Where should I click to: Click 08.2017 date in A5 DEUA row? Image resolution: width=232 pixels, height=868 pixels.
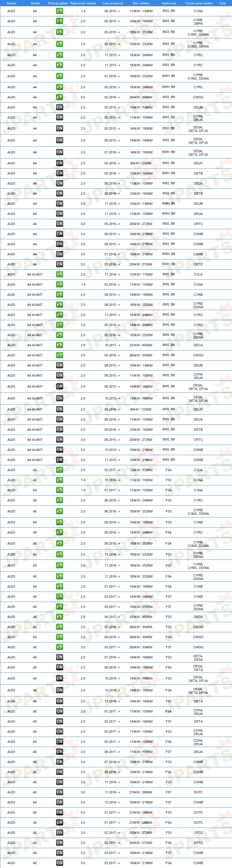pyautogui.click(x=112, y=752)
